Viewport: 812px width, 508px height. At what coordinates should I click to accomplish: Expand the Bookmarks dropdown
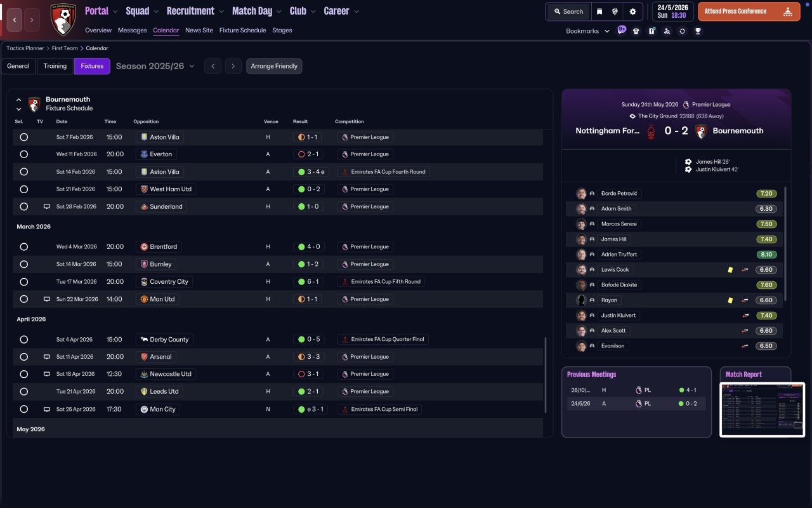pyautogui.click(x=588, y=31)
